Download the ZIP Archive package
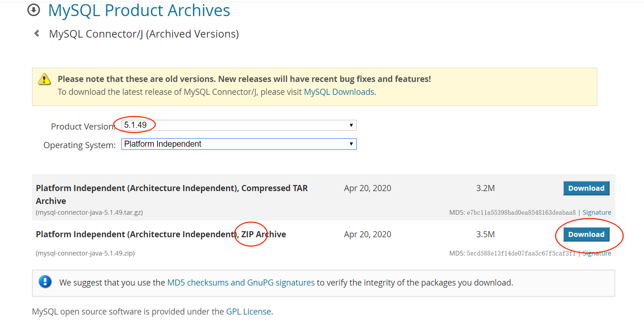This screenshot has height=326, width=644. [586, 234]
